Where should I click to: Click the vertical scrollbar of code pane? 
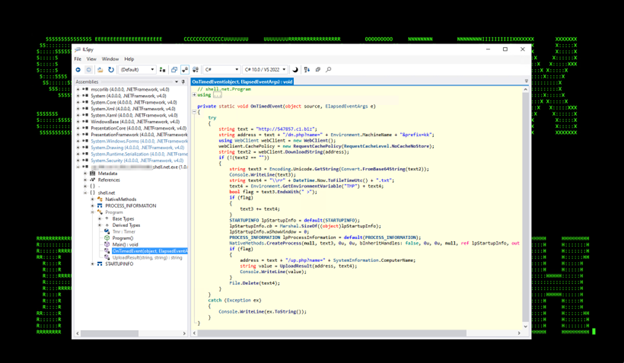point(525,207)
